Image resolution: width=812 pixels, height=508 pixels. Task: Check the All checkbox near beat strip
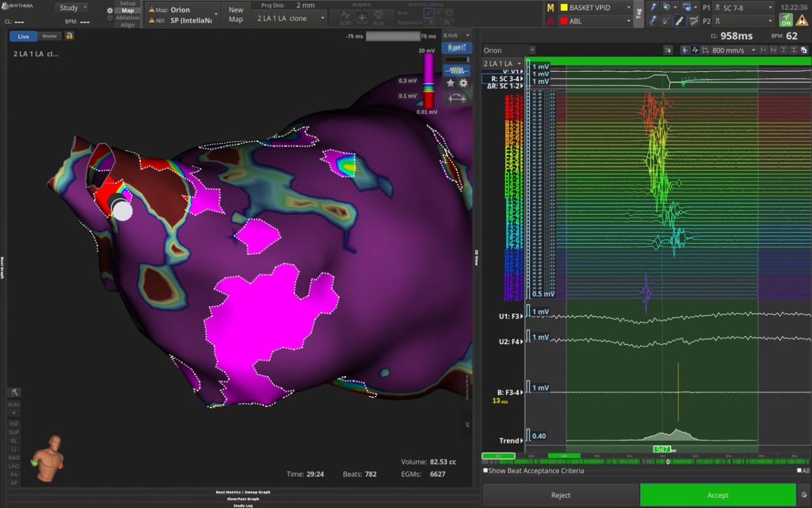tap(798, 471)
